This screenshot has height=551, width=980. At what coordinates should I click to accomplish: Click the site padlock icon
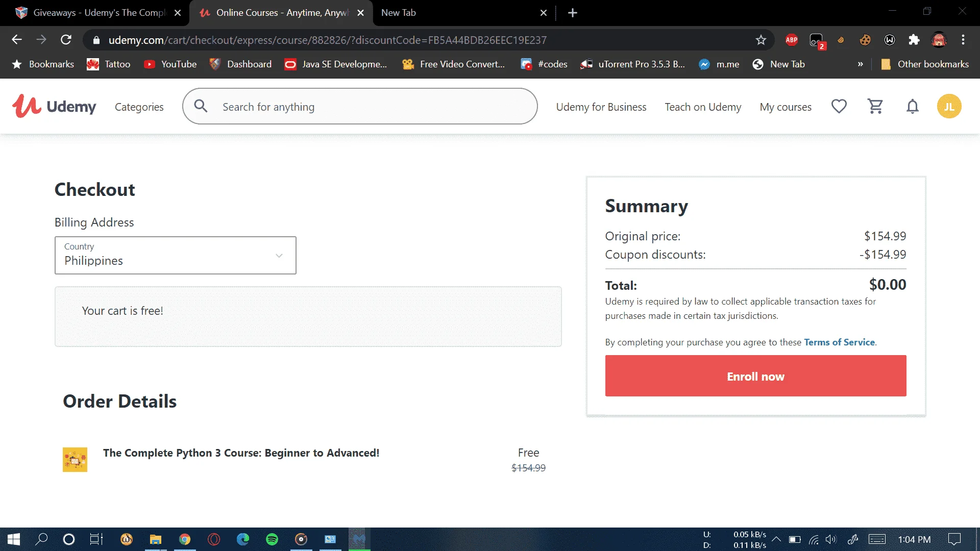(x=96, y=40)
